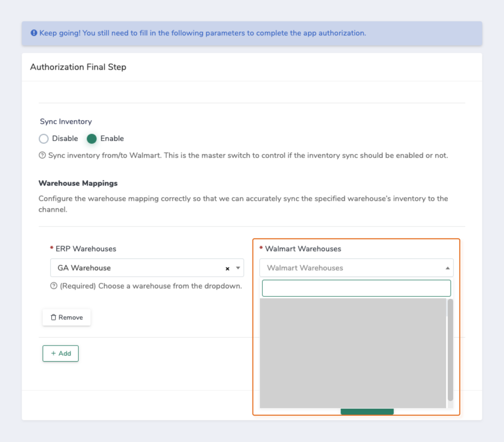Click the Sync Inventory help icon
The height and width of the screenshot is (442, 504).
42,155
